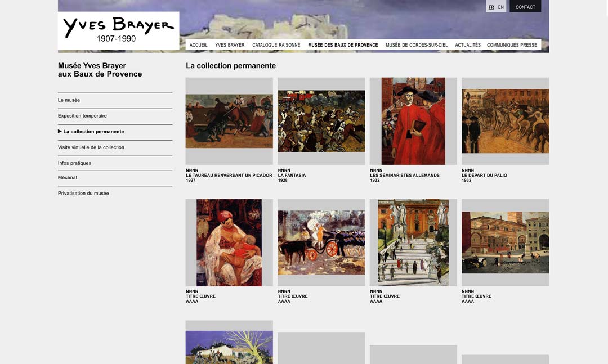Open the Contact page
This screenshot has height=364, width=608.
(525, 7)
